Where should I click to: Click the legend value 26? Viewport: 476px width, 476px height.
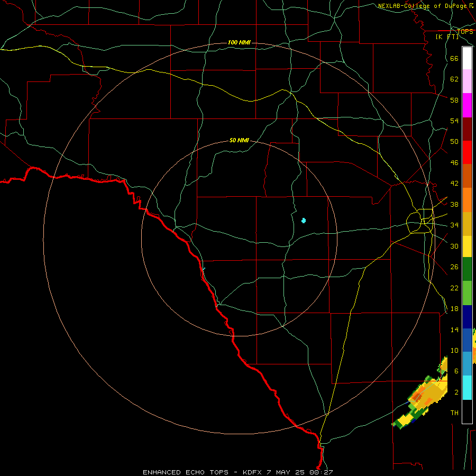coord(454,267)
